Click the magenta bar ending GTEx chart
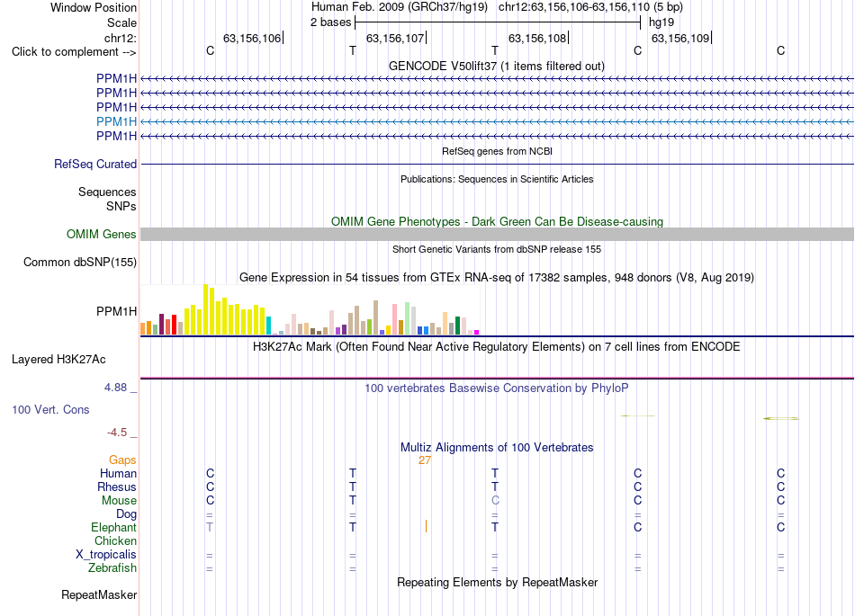Screen dimensions: 855x616 click(477, 332)
